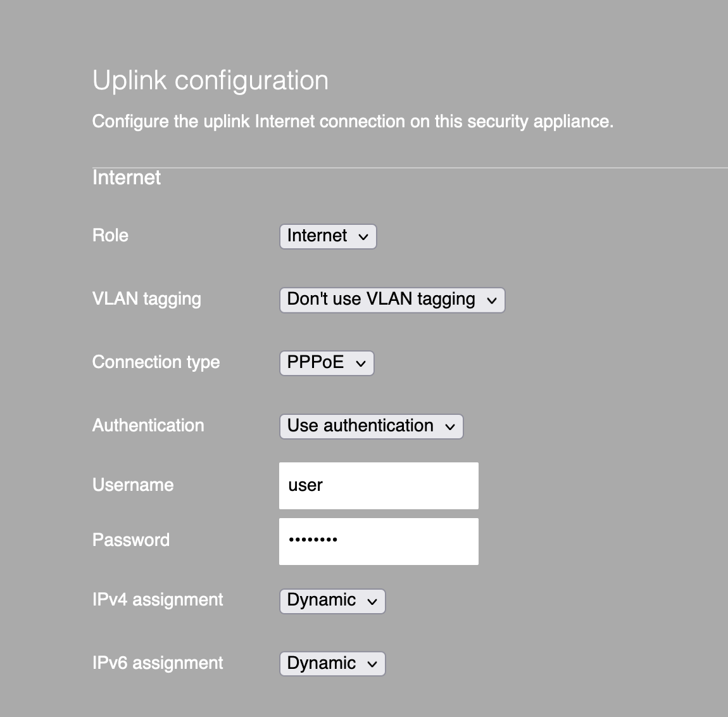The image size is (728, 717).
Task: Click the Role field label
Action: [x=111, y=235]
